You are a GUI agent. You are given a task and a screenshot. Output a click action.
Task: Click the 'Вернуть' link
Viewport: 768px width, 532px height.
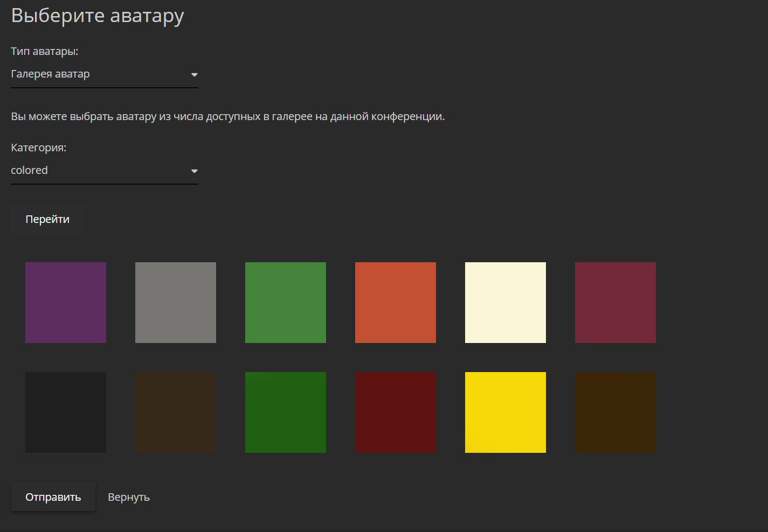[128, 496]
